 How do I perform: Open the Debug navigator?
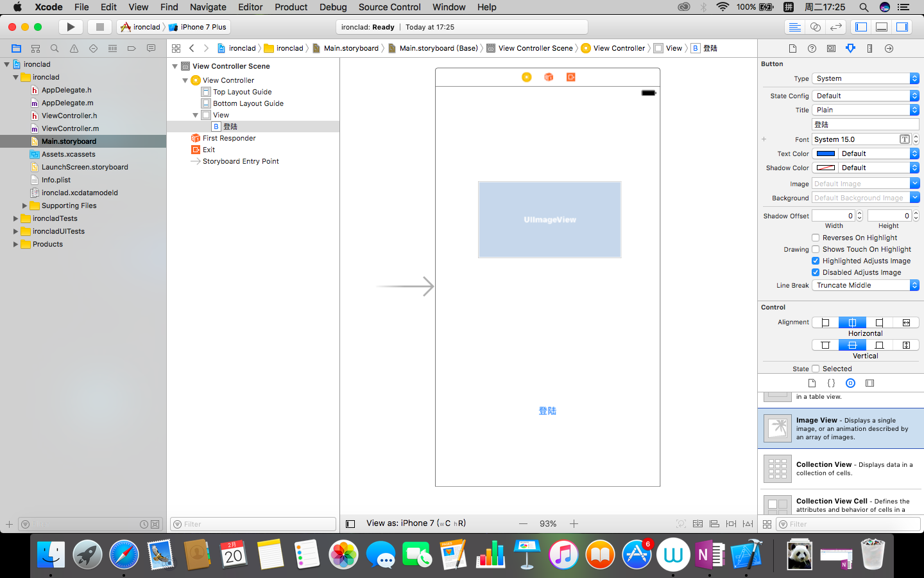113,48
